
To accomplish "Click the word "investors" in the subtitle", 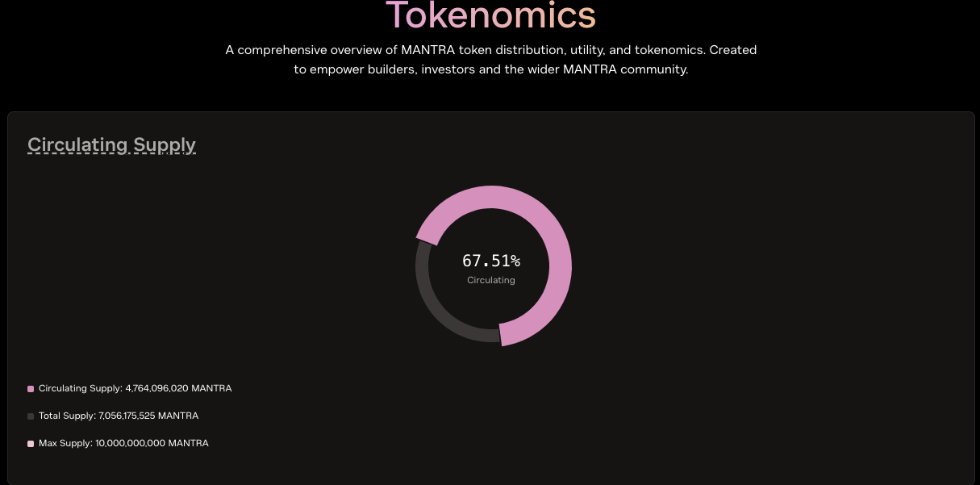I will coord(451,69).
